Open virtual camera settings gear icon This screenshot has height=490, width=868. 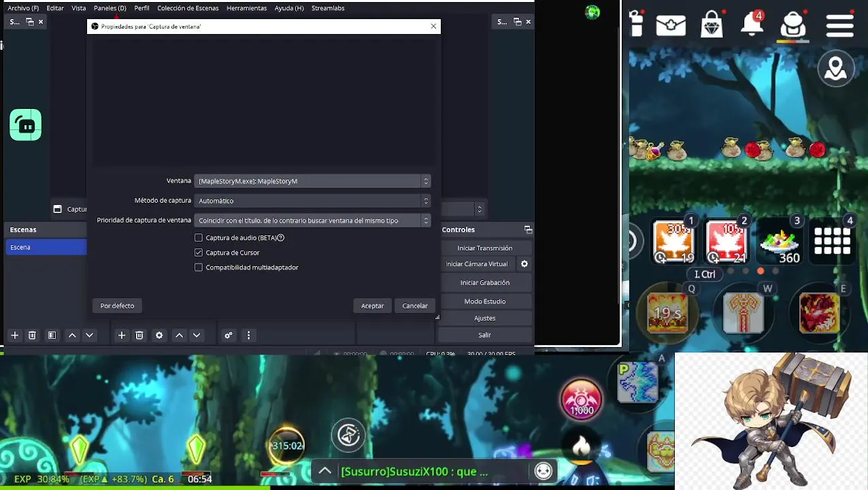click(524, 264)
